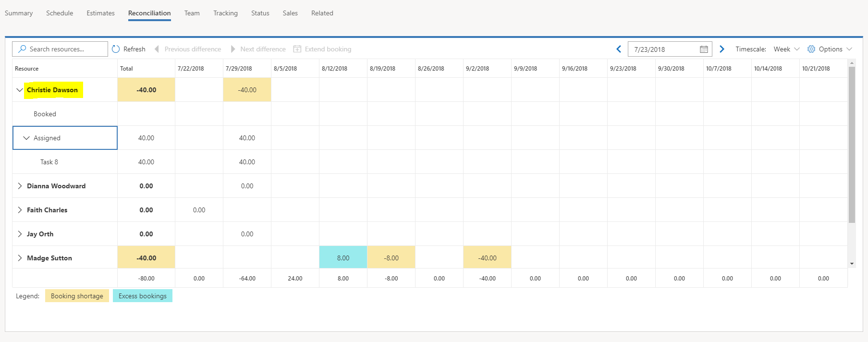Click the Options gear icon

(811, 49)
